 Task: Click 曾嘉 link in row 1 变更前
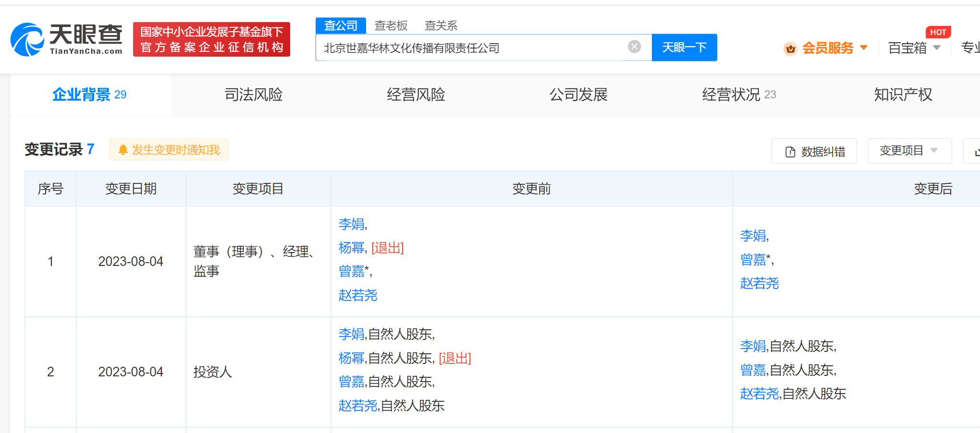(351, 271)
